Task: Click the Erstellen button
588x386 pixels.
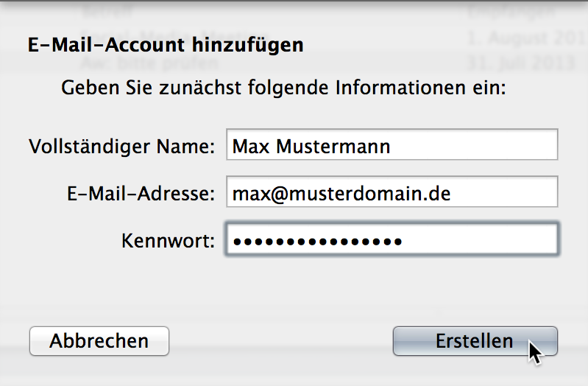Action: pyautogui.click(x=475, y=341)
